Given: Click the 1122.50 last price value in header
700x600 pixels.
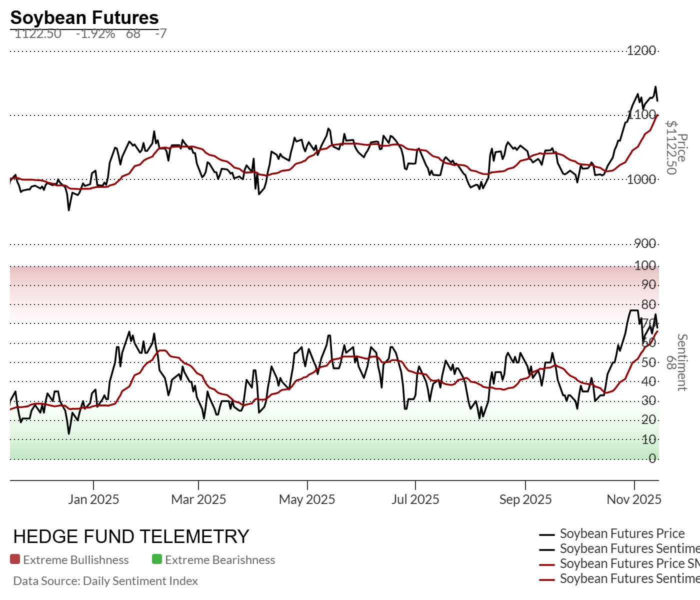Looking at the screenshot, I should pyautogui.click(x=38, y=34).
